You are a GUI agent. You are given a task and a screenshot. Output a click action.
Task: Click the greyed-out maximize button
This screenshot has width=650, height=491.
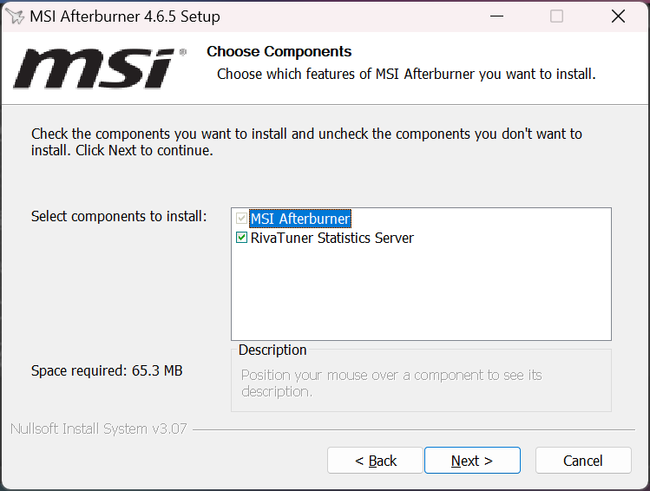coord(557,16)
